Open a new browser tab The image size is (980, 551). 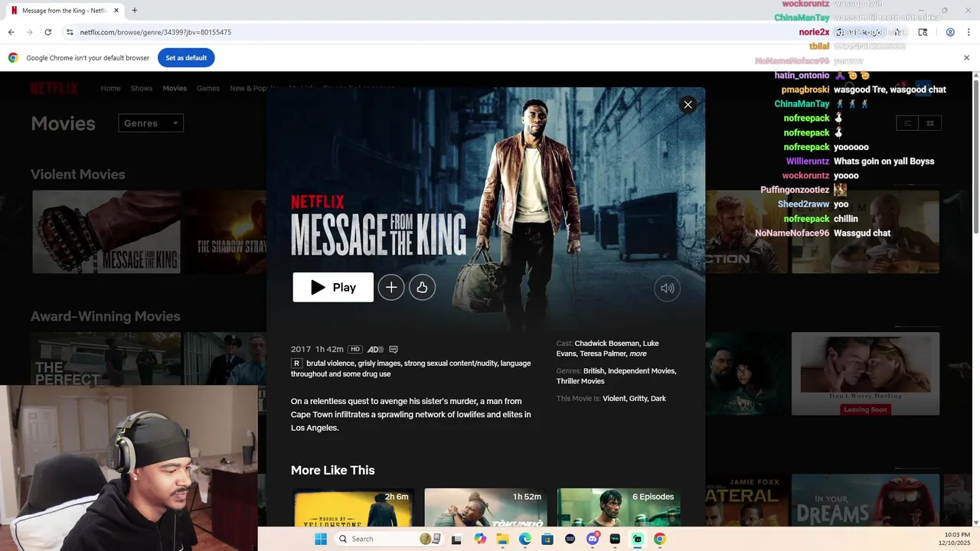pyautogui.click(x=135, y=11)
